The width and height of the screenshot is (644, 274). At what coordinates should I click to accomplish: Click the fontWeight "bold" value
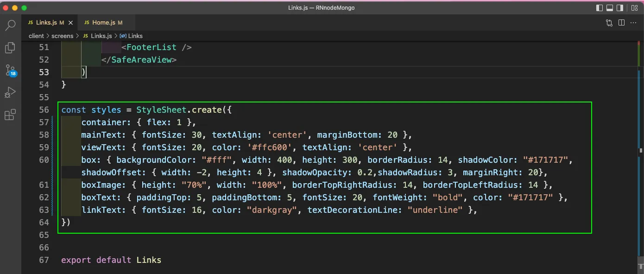tap(448, 198)
